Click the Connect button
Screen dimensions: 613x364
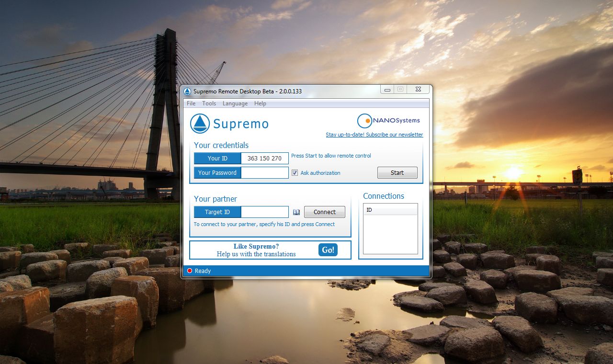(325, 212)
